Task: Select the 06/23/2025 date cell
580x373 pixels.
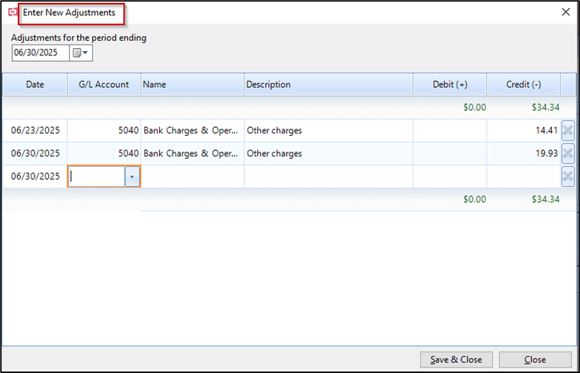Action: point(35,130)
